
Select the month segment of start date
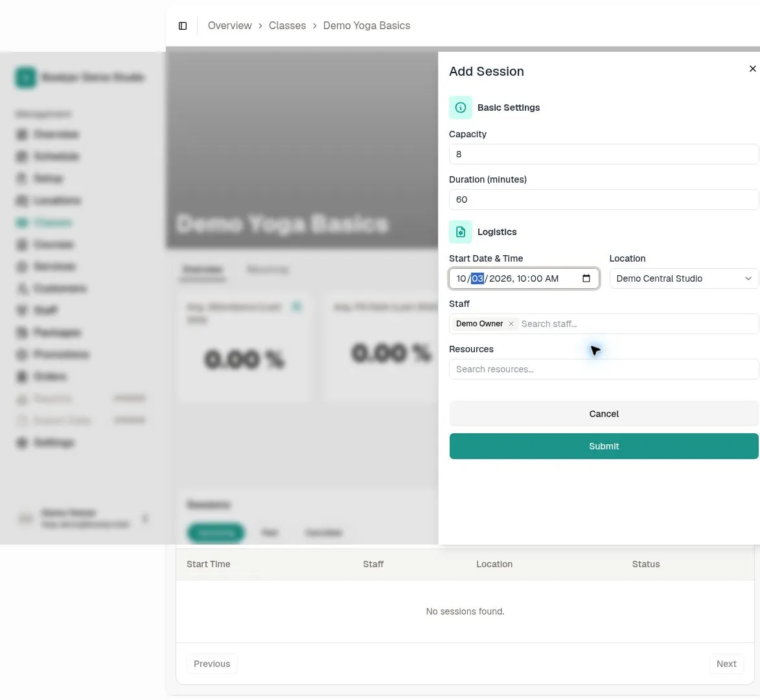[461, 278]
